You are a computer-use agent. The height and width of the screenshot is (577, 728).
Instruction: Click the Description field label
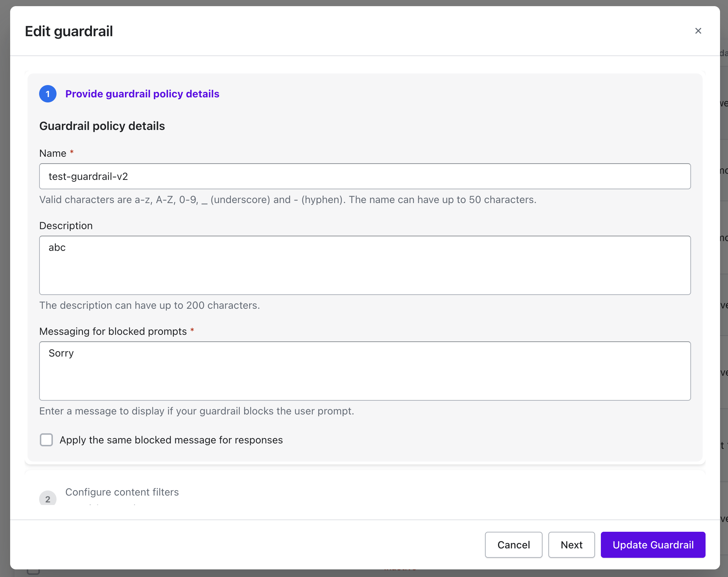66,226
